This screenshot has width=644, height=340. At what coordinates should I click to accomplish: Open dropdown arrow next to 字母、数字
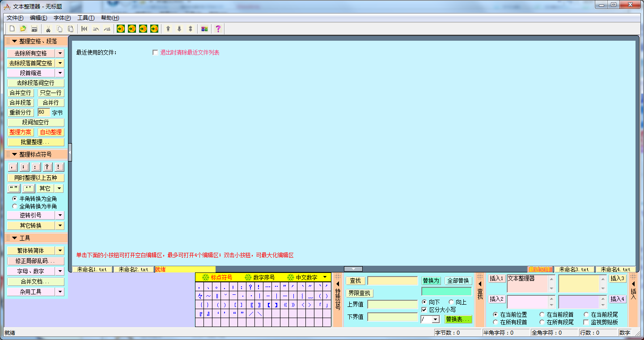pos(60,271)
